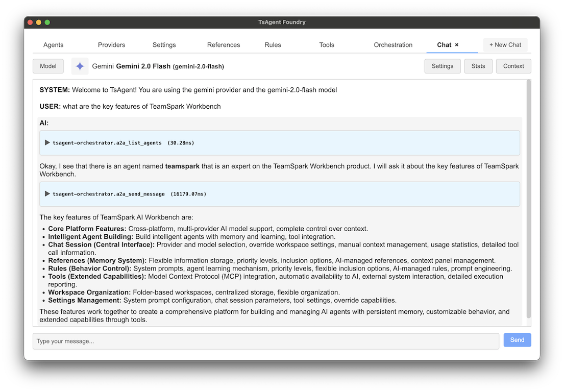
Task: Click the 'TsAgent Foundry' window title
Action: click(282, 22)
